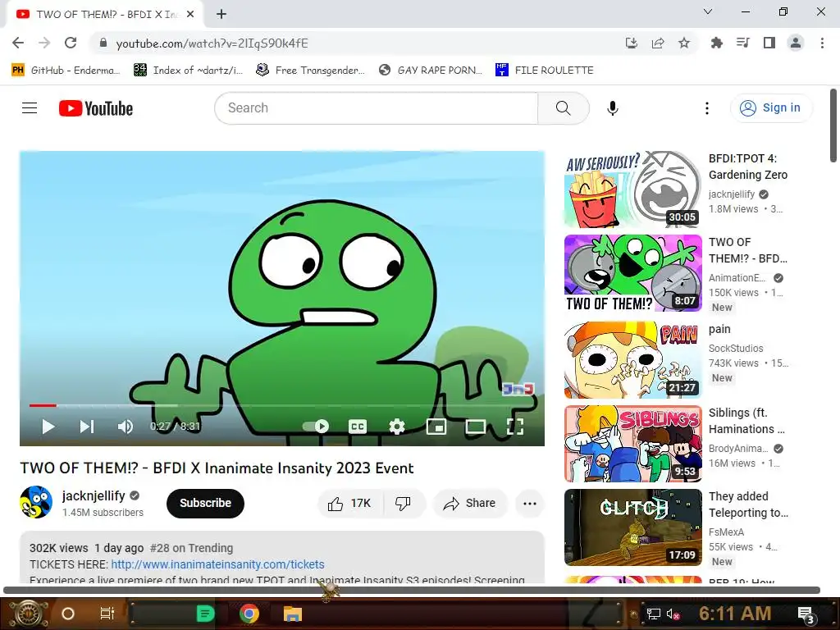The width and height of the screenshot is (840, 630).
Task: Open GitHub - Enderma bookmark
Action: [66, 71]
